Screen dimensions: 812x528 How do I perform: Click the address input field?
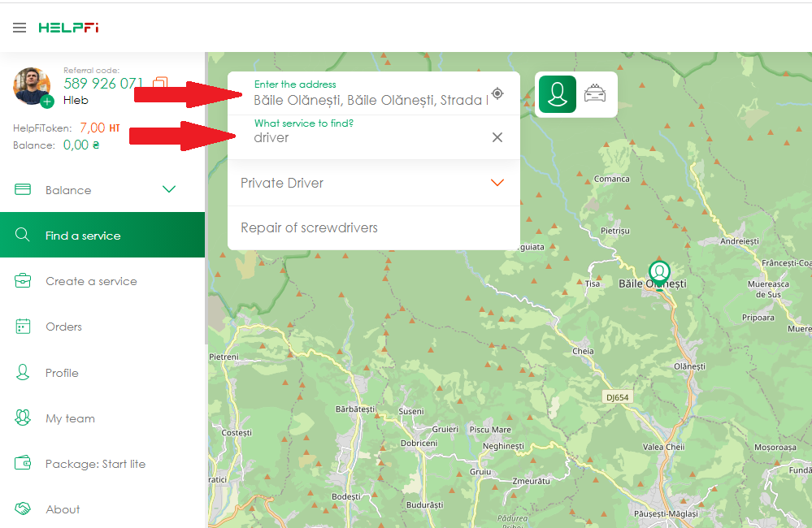click(x=370, y=101)
